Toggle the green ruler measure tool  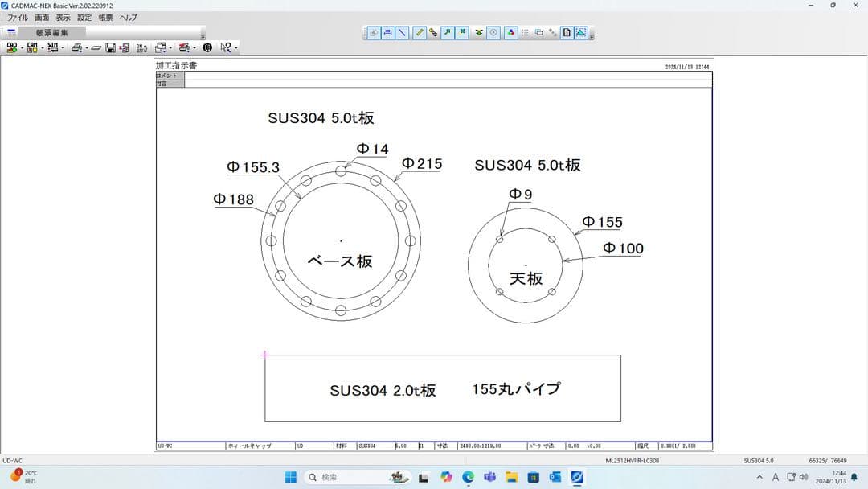pos(419,33)
